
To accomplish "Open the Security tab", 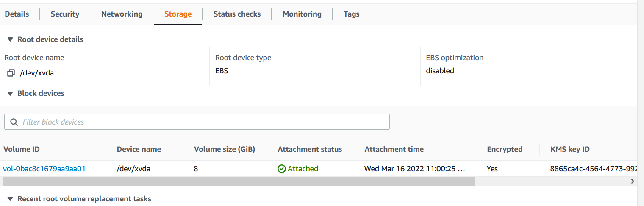I will (x=65, y=14).
